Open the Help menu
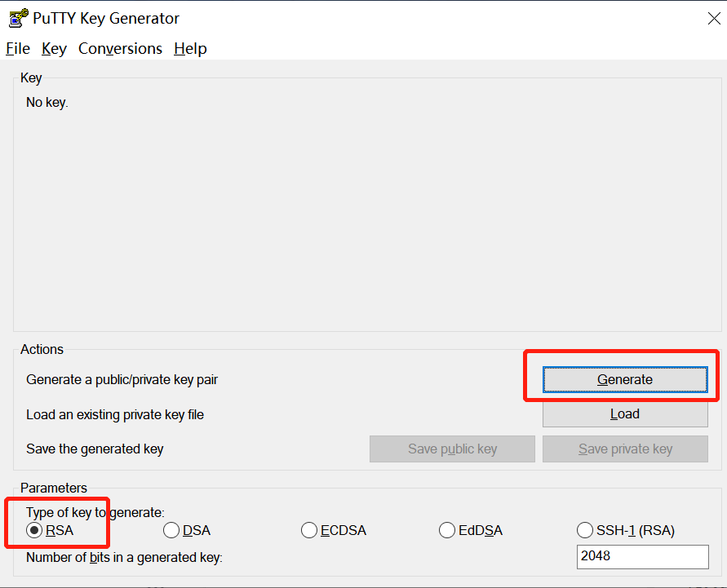The image size is (727, 588). (x=190, y=49)
